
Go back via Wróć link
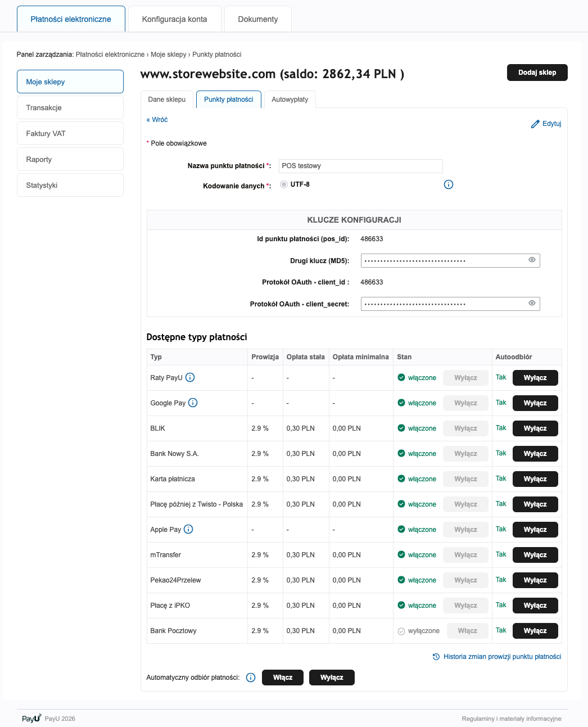157,120
